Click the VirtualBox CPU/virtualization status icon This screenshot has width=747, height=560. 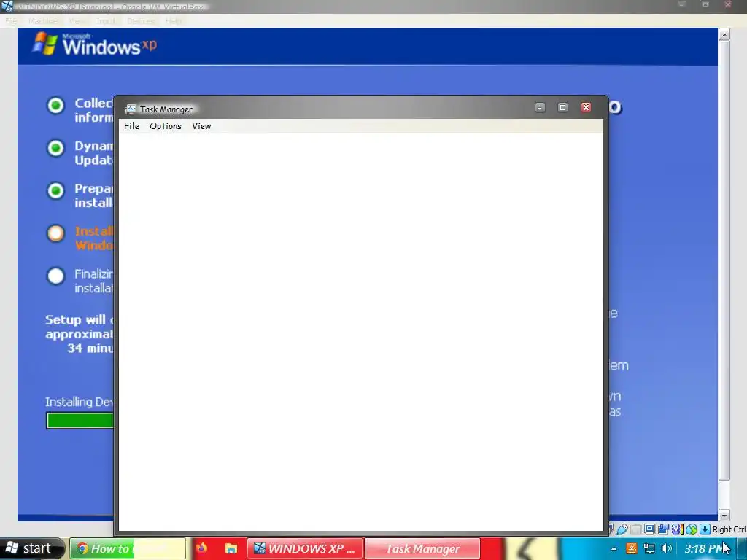tap(678, 529)
